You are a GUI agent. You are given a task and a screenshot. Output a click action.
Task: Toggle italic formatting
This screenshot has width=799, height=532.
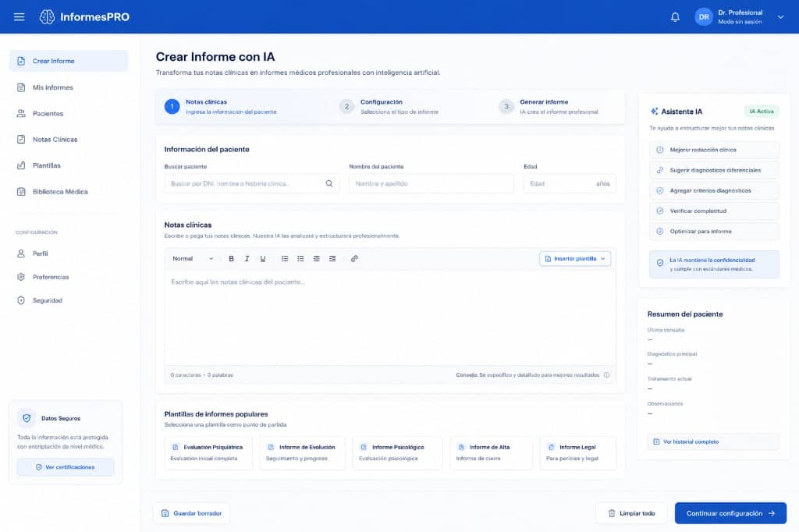[x=247, y=258]
